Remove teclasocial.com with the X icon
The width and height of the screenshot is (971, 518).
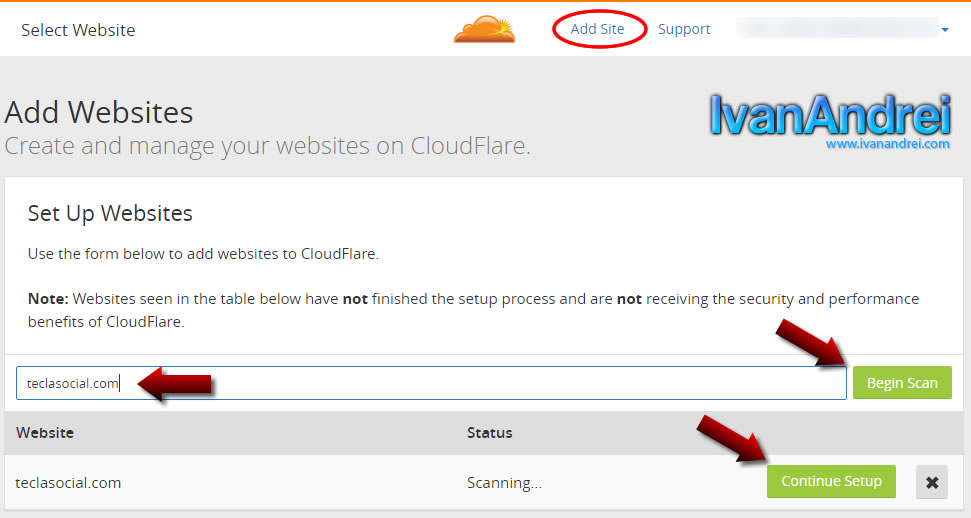click(x=932, y=482)
